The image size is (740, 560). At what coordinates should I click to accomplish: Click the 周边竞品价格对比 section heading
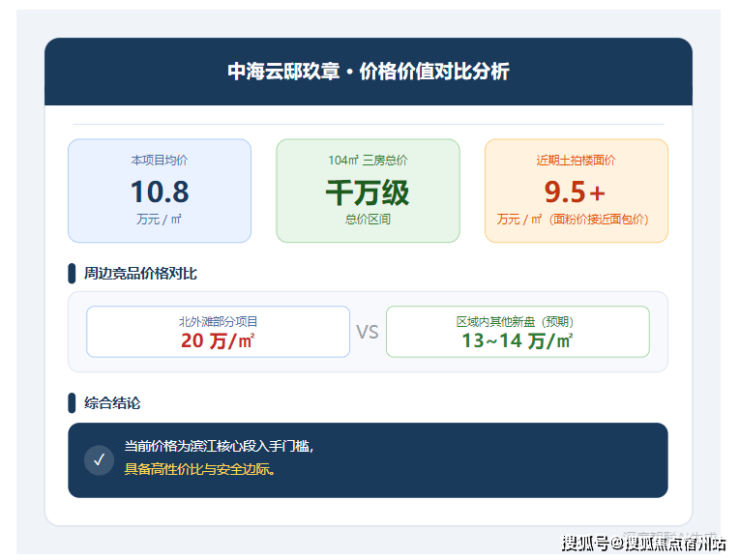click(x=141, y=274)
